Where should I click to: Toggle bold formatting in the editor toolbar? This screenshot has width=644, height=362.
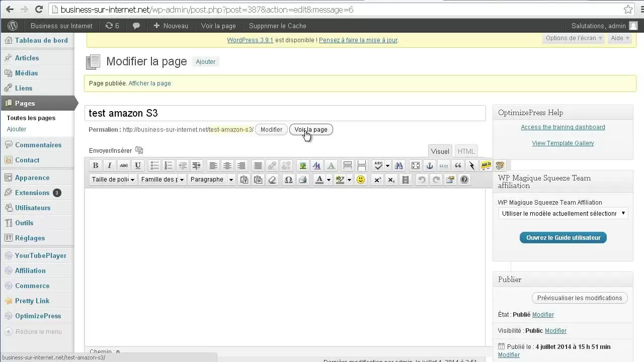click(96, 165)
